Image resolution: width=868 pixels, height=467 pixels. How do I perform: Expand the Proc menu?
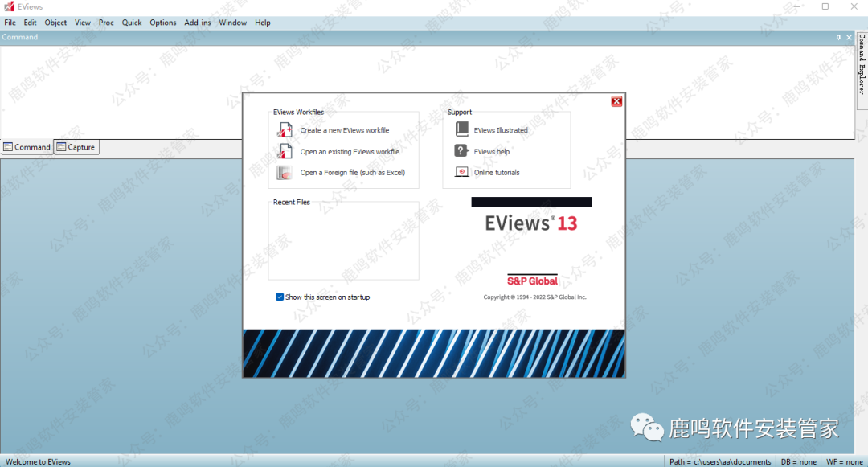tap(106, 23)
